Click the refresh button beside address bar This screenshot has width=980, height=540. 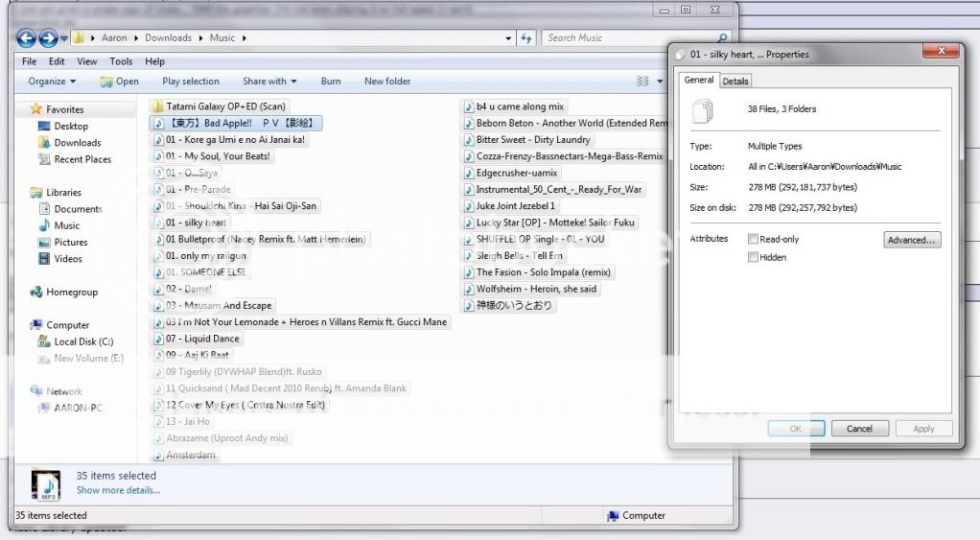tap(525, 38)
